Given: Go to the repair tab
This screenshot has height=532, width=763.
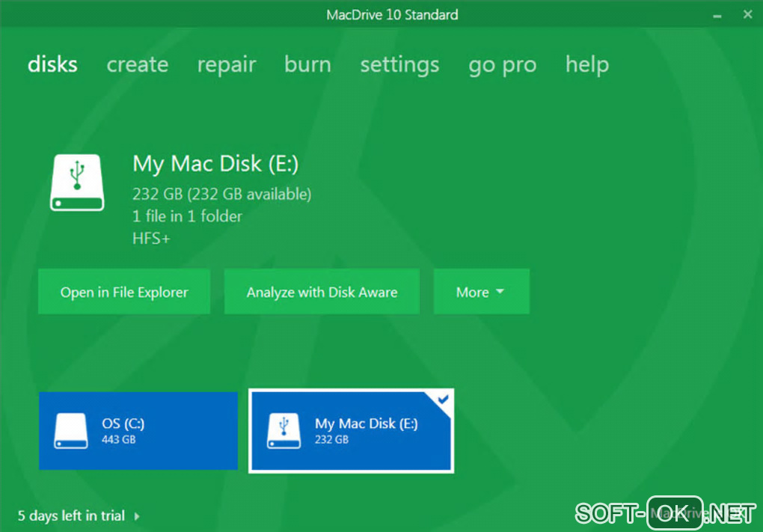Looking at the screenshot, I should point(226,65).
